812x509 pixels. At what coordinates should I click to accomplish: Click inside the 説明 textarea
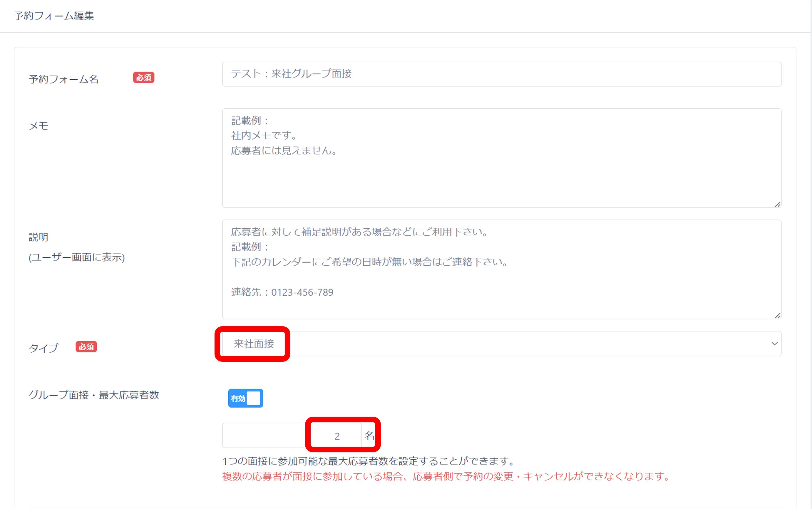[x=501, y=269]
